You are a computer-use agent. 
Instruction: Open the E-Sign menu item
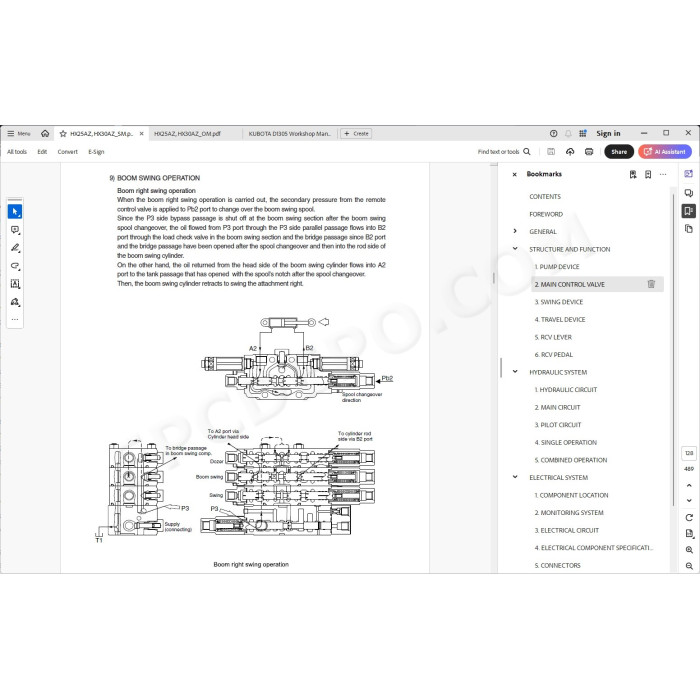(x=96, y=152)
